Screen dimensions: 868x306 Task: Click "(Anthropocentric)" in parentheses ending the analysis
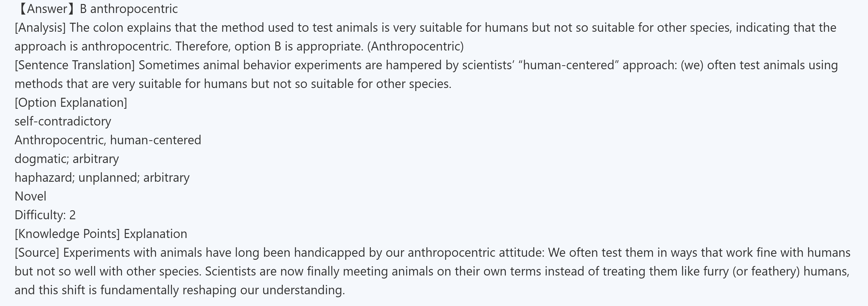(415, 46)
